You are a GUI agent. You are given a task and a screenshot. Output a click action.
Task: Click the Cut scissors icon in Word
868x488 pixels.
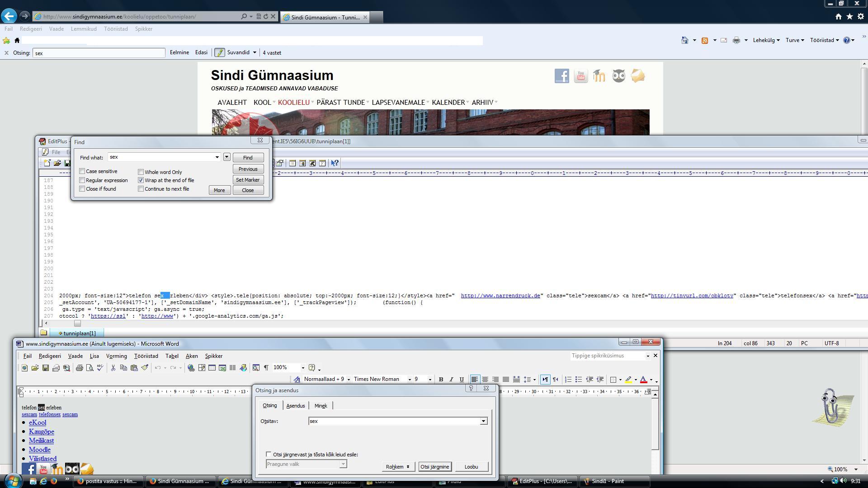[x=113, y=368]
